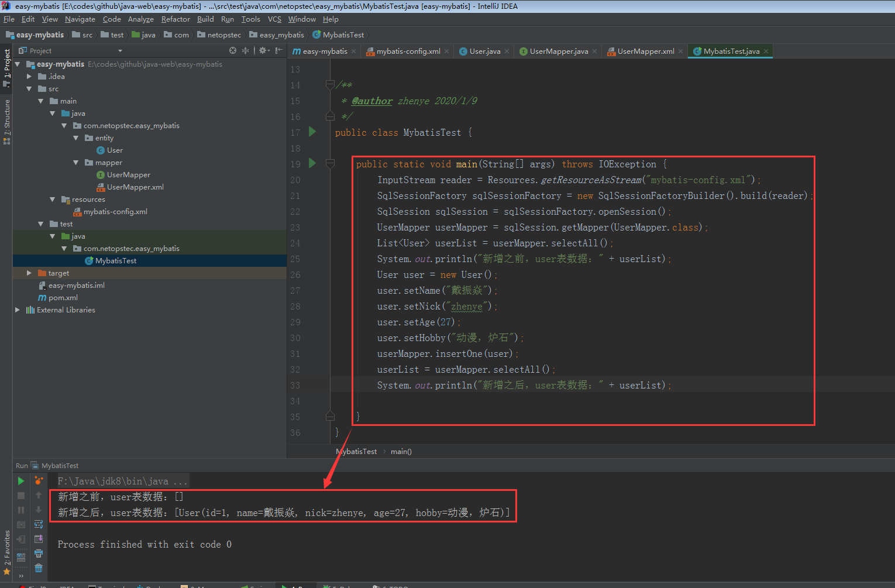
Task: Close the UserMapper.java tab
Action: pyautogui.click(x=594, y=51)
